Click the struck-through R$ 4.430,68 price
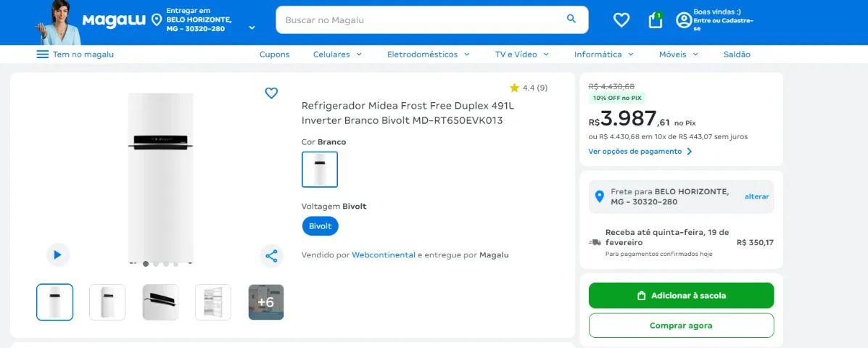Viewport: 868px width, 348px height. point(612,86)
